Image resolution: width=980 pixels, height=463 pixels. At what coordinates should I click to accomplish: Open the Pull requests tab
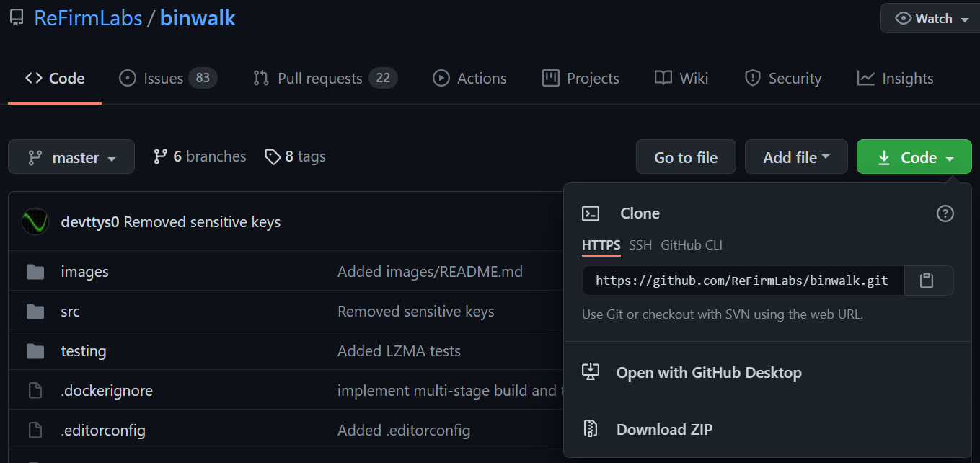(x=325, y=79)
